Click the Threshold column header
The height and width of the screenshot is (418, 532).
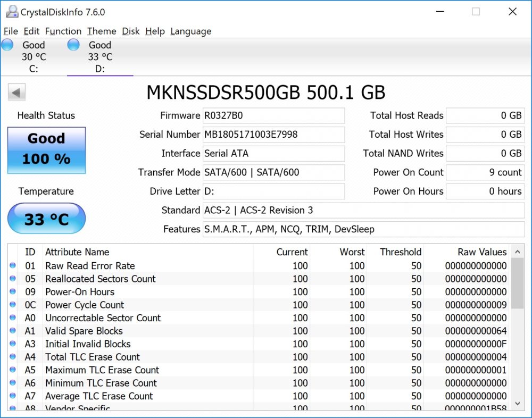[395, 252]
